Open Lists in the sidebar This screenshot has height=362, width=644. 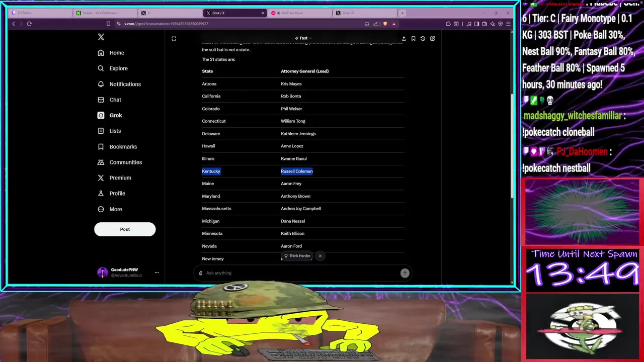(x=109, y=131)
